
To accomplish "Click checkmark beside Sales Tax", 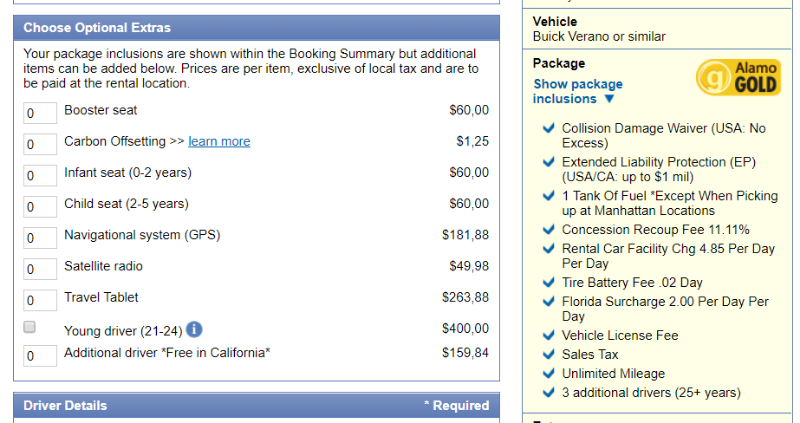I will [x=548, y=354].
